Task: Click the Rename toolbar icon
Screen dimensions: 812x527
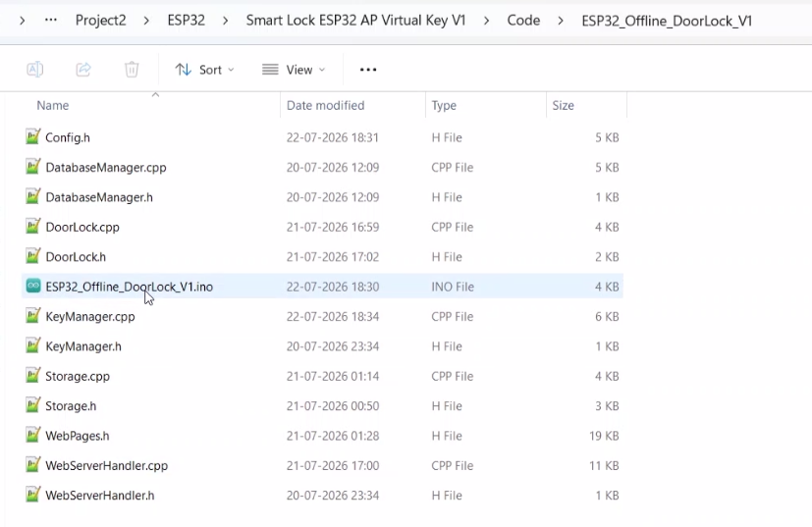Action: point(34,70)
